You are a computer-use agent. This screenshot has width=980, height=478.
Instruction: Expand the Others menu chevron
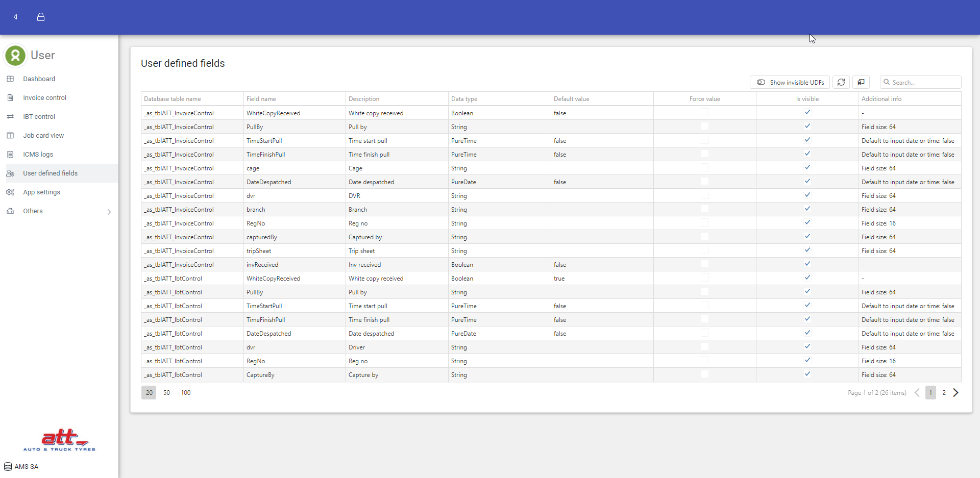(109, 212)
